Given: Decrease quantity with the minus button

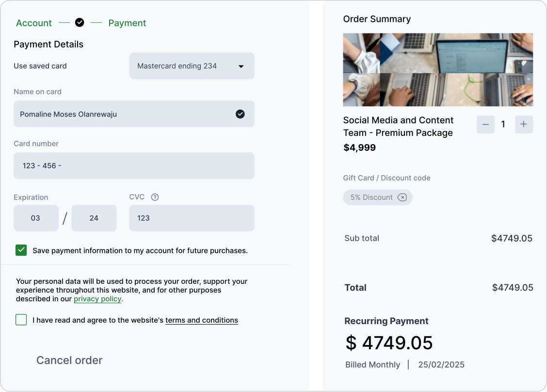Looking at the screenshot, I should coord(485,124).
